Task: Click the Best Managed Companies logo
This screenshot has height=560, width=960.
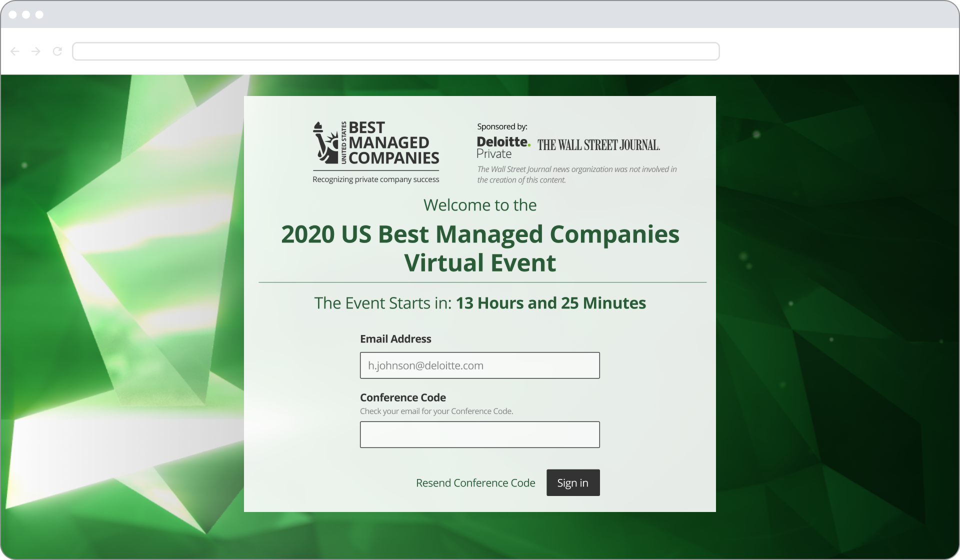Action: pos(376,152)
